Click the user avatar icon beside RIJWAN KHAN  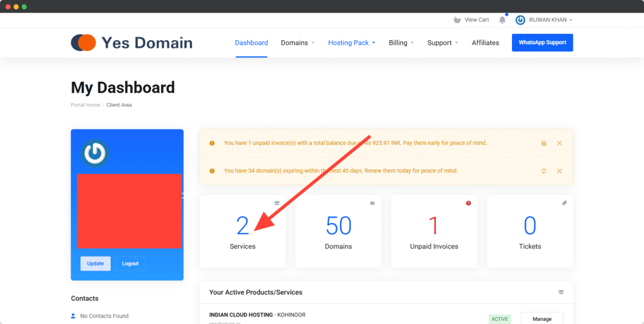520,20
